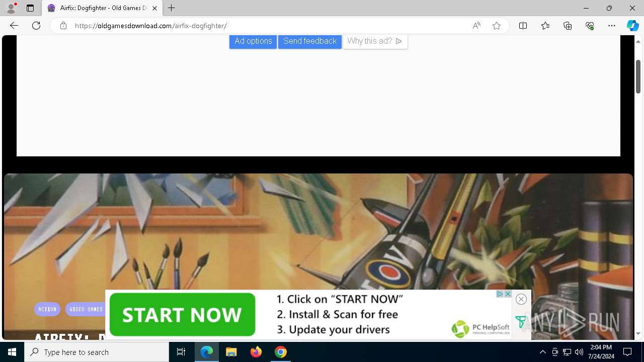This screenshot has height=362, width=644.
Task: Open the Favorites list icon
Action: point(545,26)
